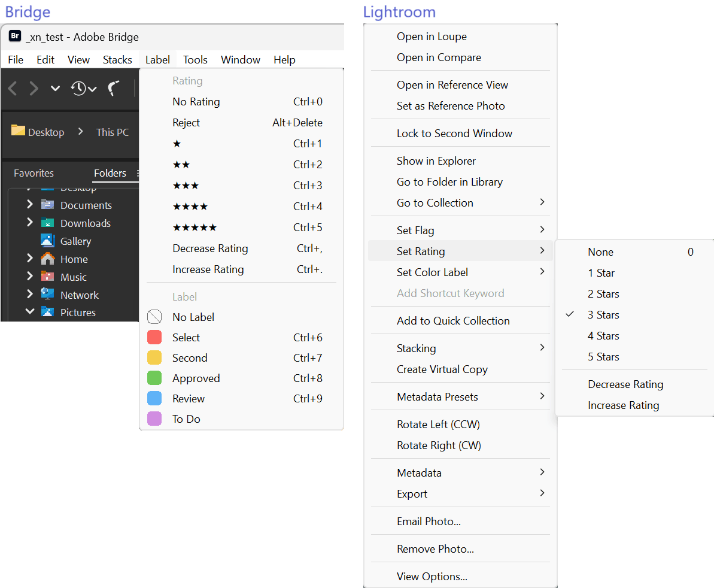Apply the four-star rating in Bridge menu
The image size is (714, 588).
(x=190, y=207)
